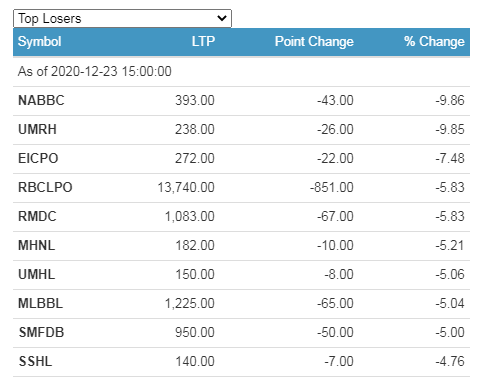Click the % Change column header

click(434, 42)
